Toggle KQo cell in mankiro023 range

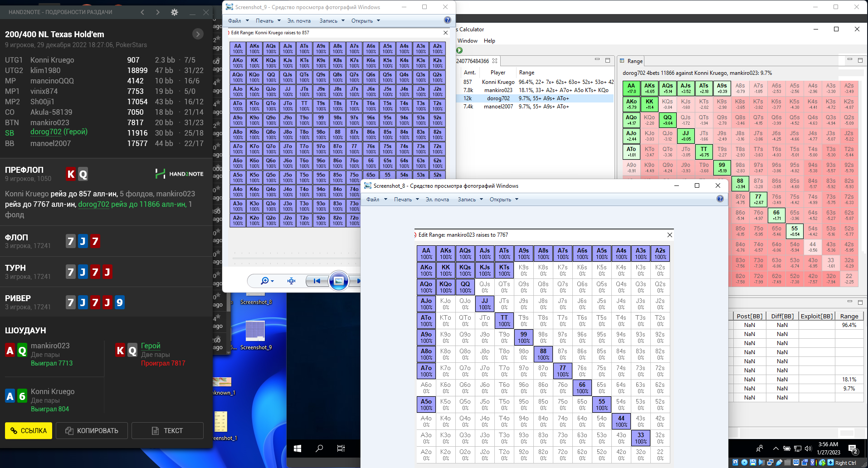point(446,287)
